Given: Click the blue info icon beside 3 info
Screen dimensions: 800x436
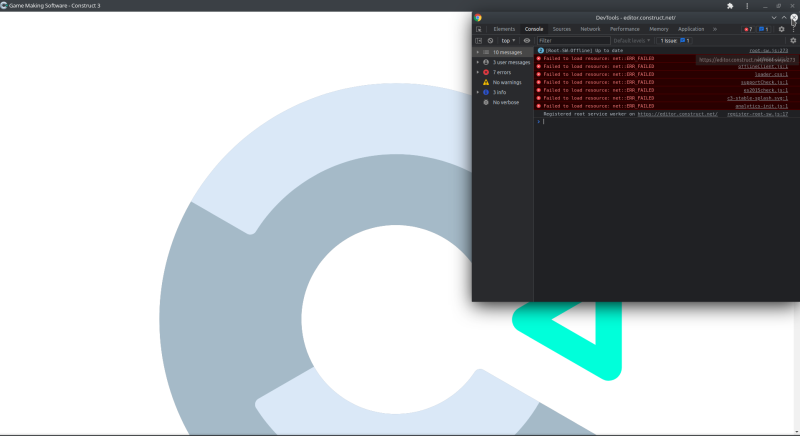Looking at the screenshot, I should click(x=486, y=92).
